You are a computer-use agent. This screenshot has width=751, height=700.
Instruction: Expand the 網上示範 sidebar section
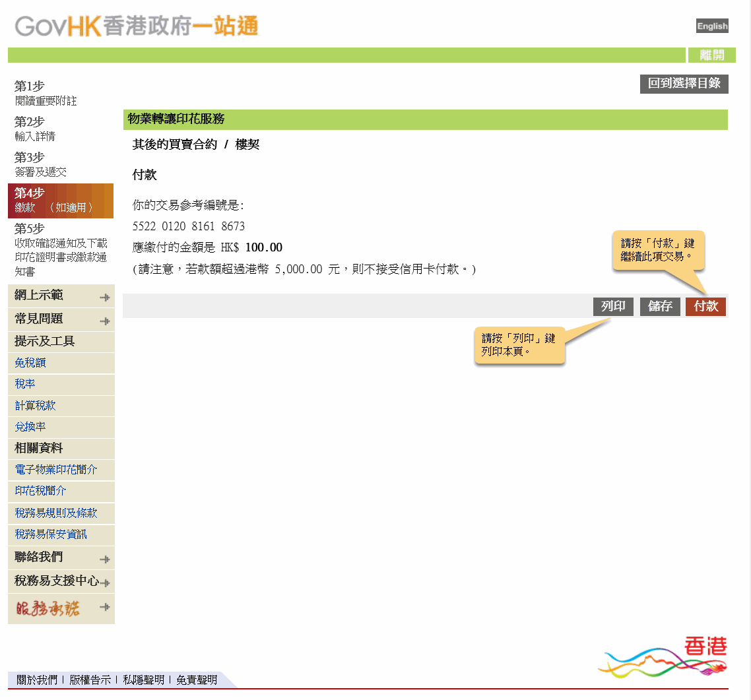[40, 296]
